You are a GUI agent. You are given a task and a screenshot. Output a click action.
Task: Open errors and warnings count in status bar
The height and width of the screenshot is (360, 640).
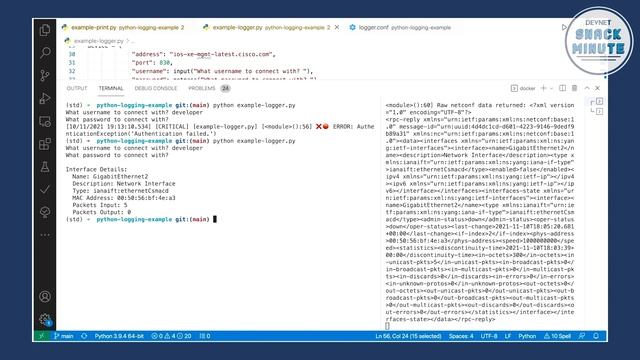click(171, 336)
